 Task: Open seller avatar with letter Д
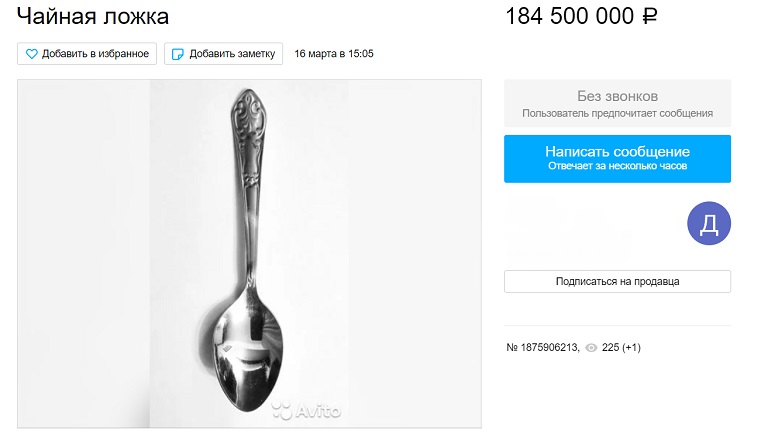tap(709, 223)
